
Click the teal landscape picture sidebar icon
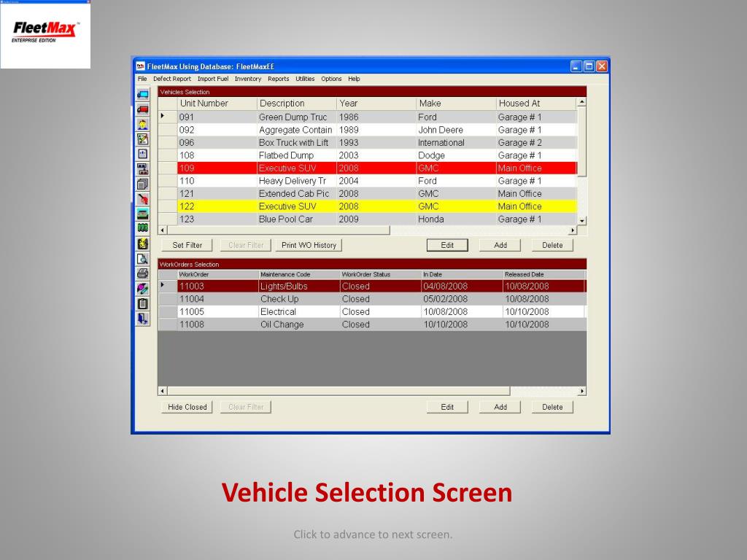142,214
